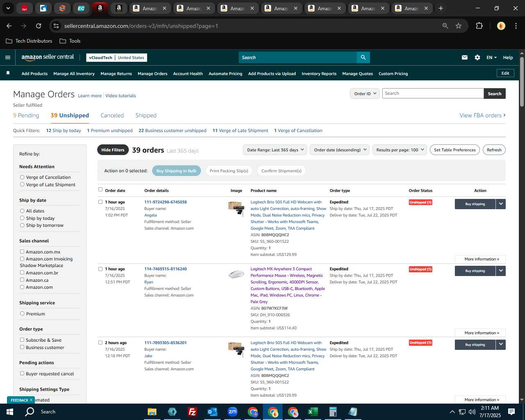Screen dimensions: 525x420
Task: Click the Windows Start button
Action: point(10,412)
